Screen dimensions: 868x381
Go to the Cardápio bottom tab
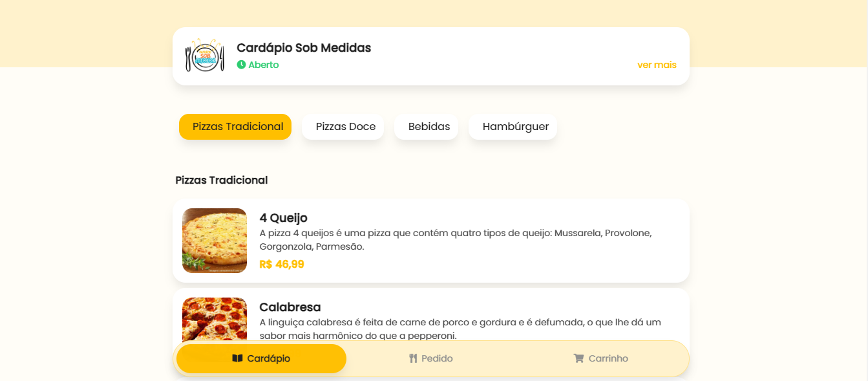[x=261, y=358]
